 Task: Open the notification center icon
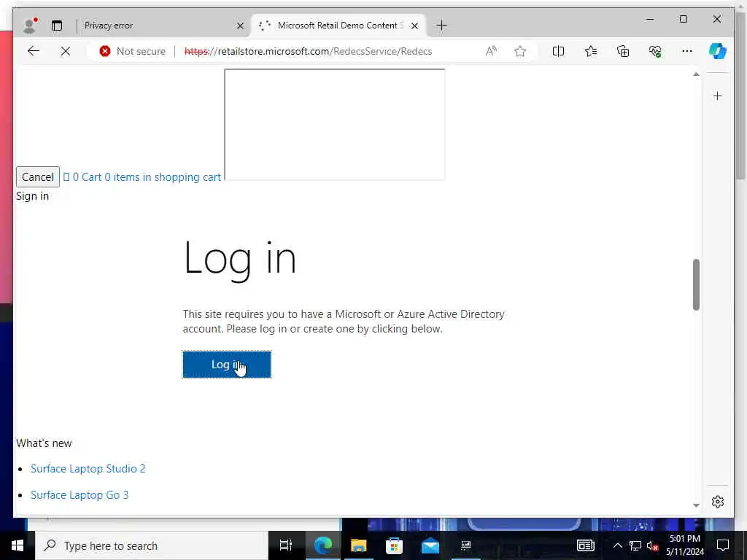click(723, 545)
